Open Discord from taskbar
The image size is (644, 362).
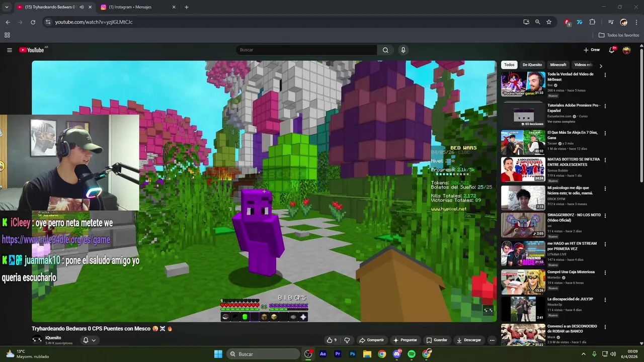click(397, 354)
